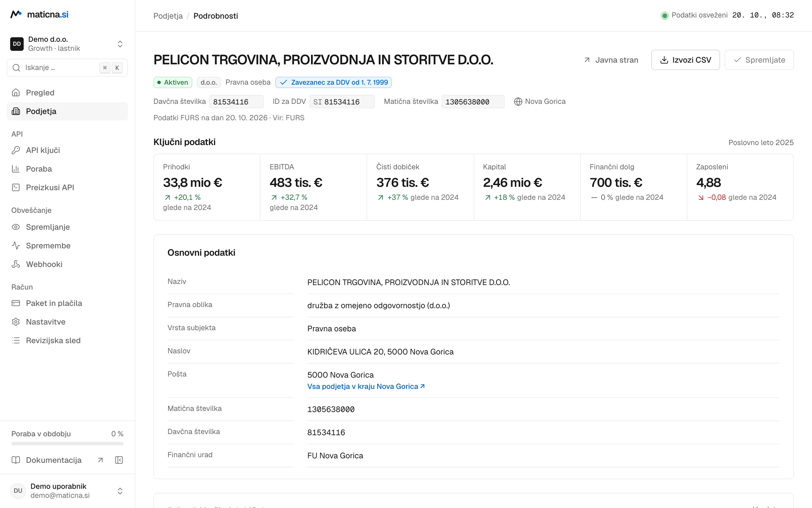
Task: Click the Poraba v obdobju progress bar
Action: pyautogui.click(x=67, y=444)
